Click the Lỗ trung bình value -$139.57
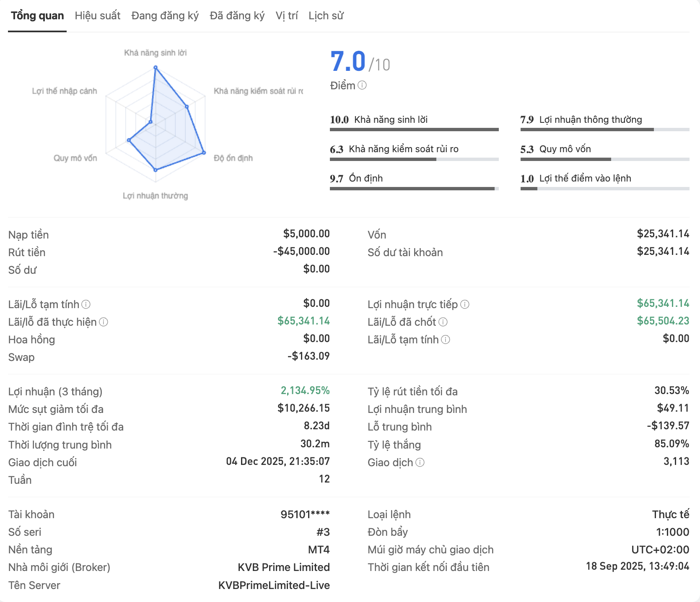 coord(668,426)
